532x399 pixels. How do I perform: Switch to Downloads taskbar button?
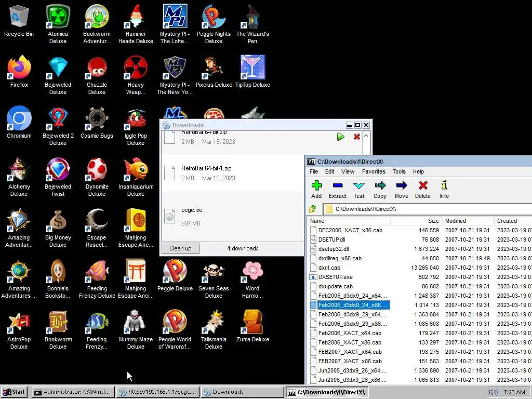pyautogui.click(x=242, y=392)
